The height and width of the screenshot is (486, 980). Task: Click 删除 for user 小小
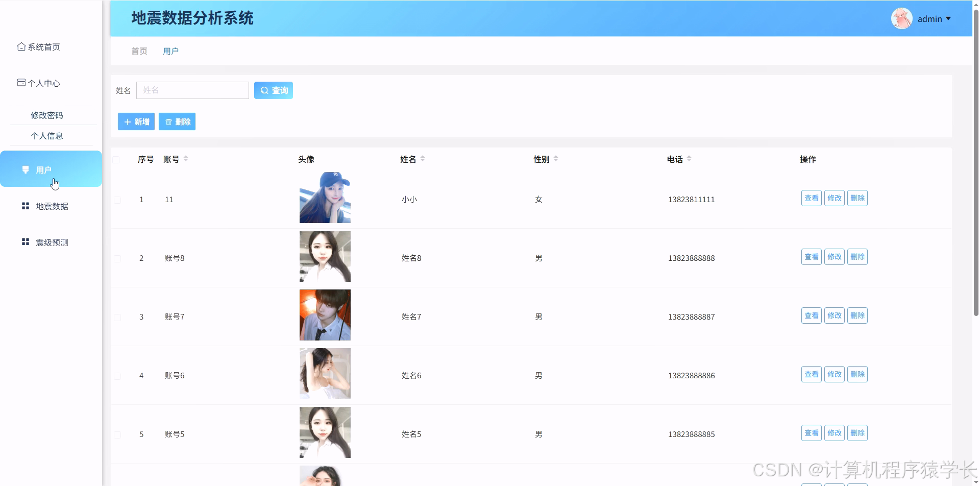(857, 198)
